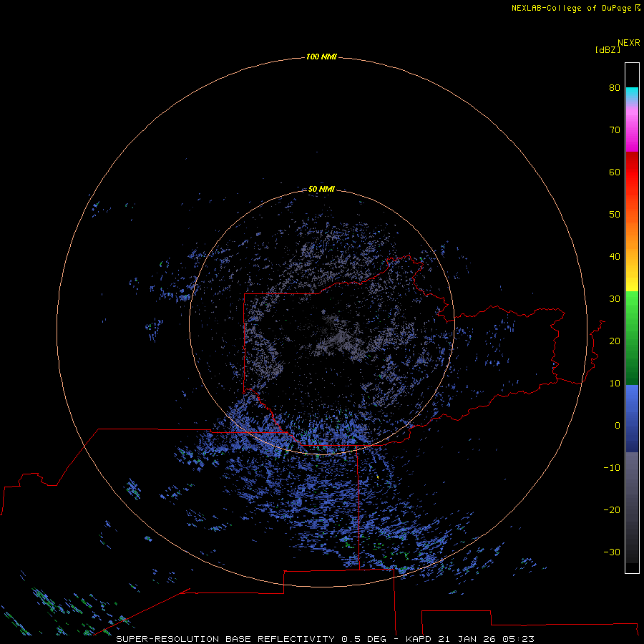Click the NEXR label above the color bar

click(628, 43)
